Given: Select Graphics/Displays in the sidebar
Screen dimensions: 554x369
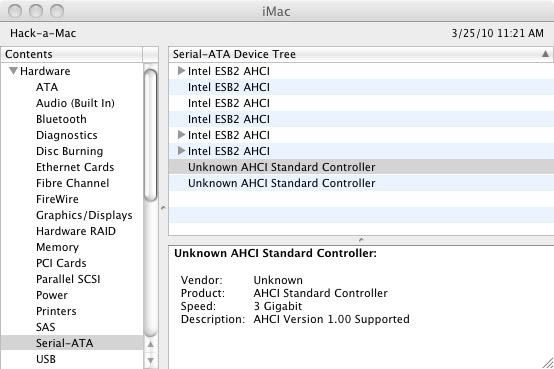Looking at the screenshot, I should tap(84, 215).
